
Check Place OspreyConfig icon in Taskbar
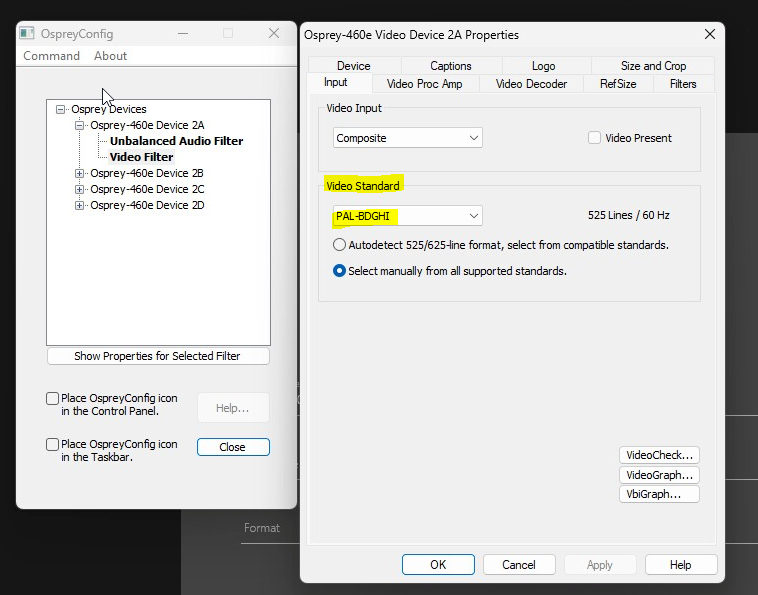[x=53, y=444]
